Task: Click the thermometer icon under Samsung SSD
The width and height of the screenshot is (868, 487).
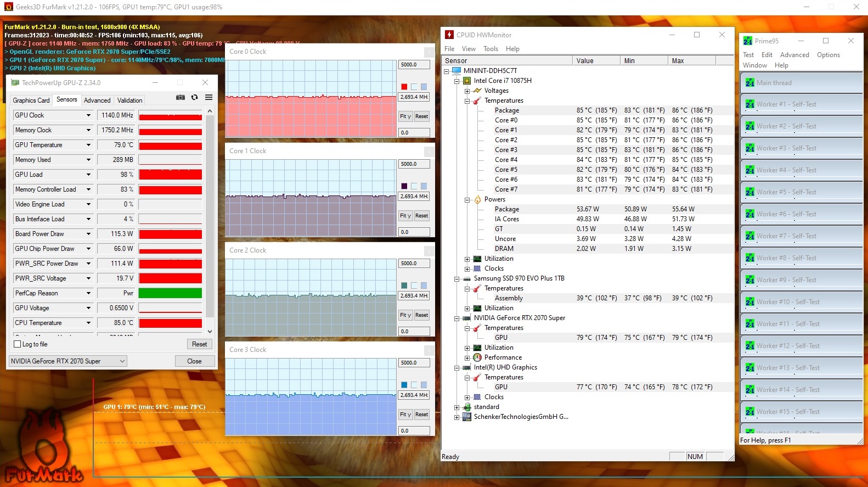Action: coord(477,288)
